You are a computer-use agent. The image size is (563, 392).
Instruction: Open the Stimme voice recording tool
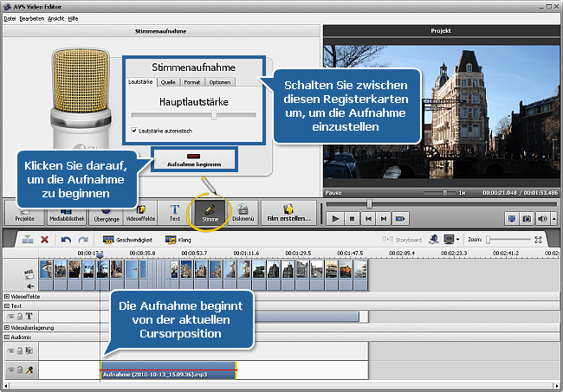[210, 213]
